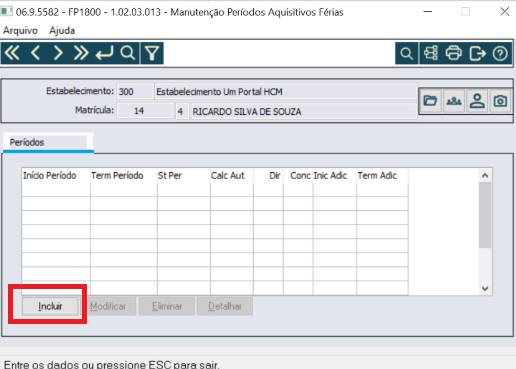Screen dimensions: 516x369
Task: Click the Conc column header
Action: tap(298, 175)
